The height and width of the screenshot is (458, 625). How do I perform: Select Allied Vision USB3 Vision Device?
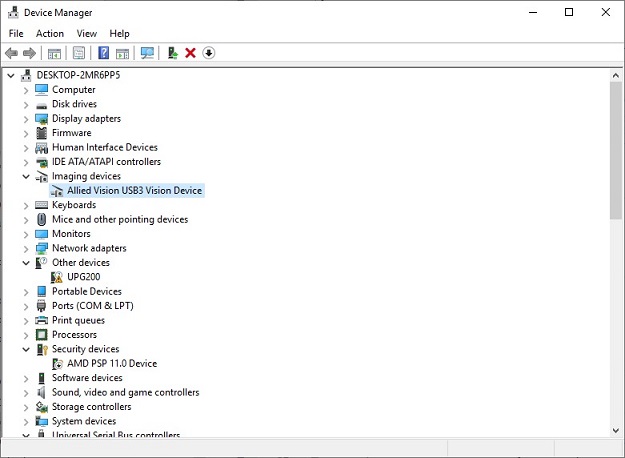tap(134, 190)
